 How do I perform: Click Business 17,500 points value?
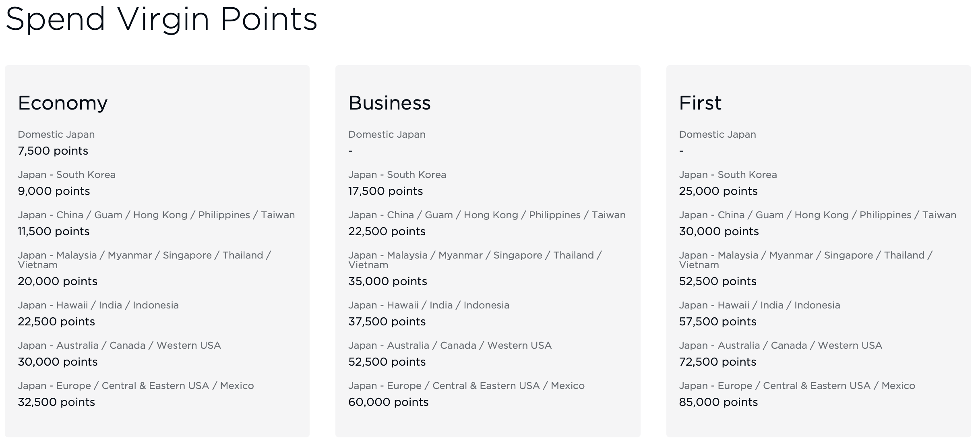point(385,191)
